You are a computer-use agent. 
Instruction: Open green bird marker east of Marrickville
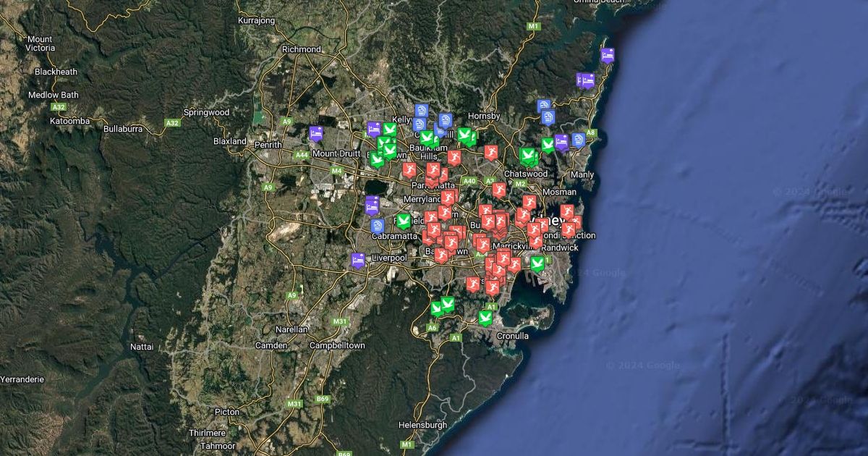coord(537,263)
